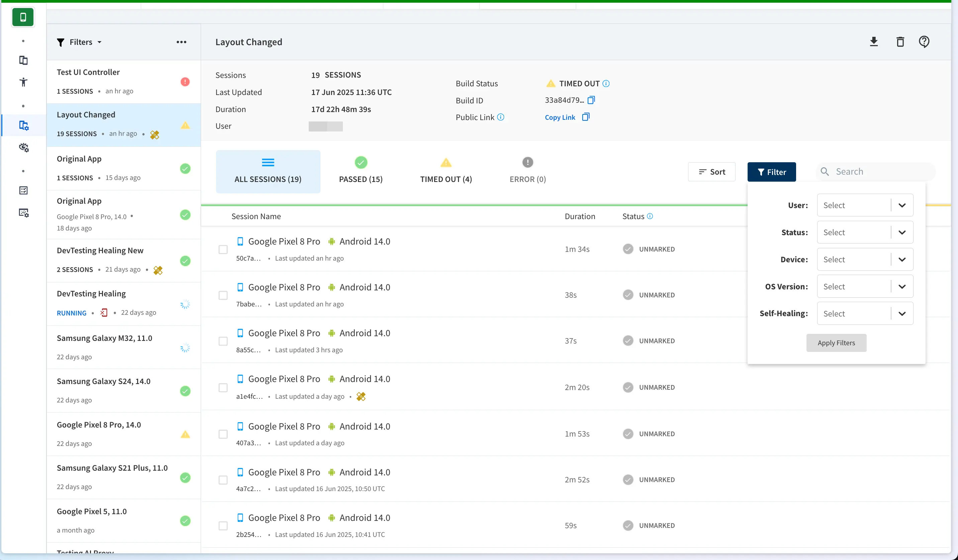Open the Device filter select dropdown
The height and width of the screenshot is (560, 958).
[x=865, y=259]
